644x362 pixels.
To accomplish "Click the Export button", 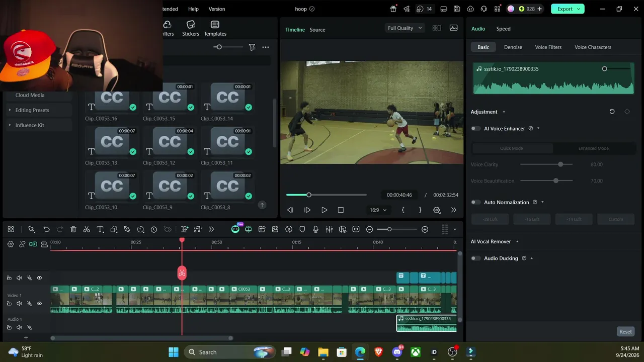I will [568, 9].
